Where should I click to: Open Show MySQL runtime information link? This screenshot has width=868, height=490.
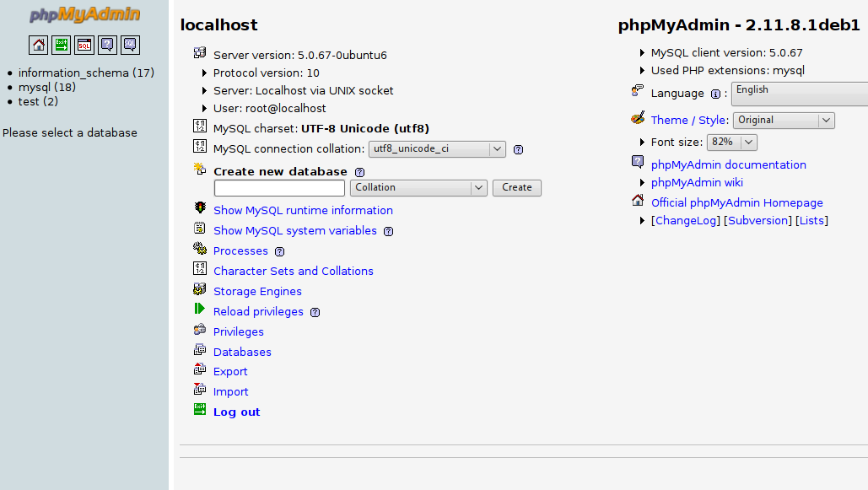pos(303,211)
